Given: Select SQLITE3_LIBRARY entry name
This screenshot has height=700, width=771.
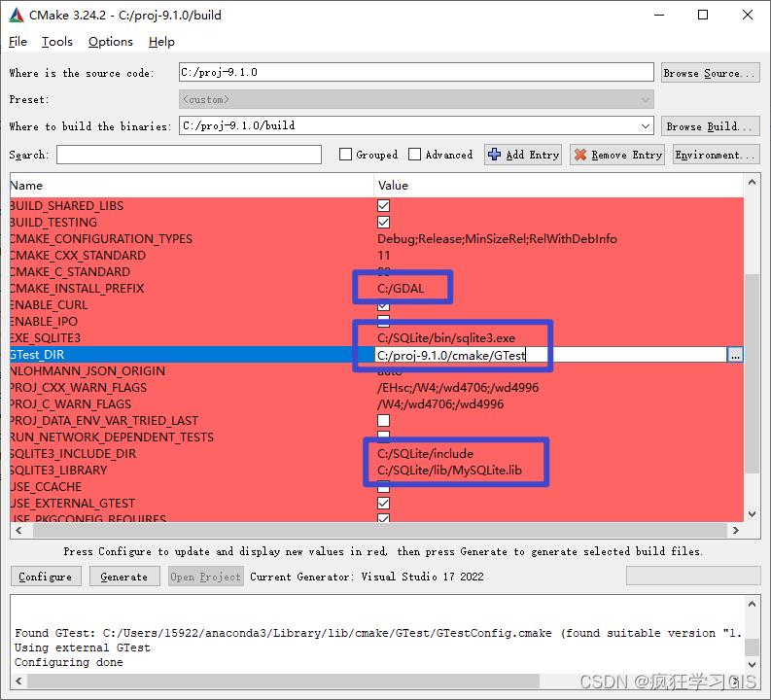Looking at the screenshot, I should [58, 471].
